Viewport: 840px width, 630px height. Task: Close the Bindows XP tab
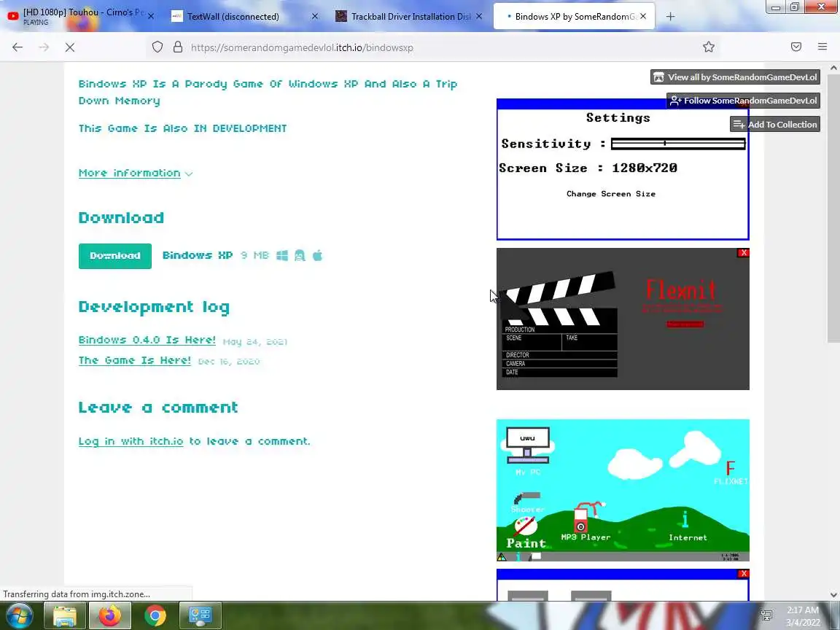[x=643, y=17]
